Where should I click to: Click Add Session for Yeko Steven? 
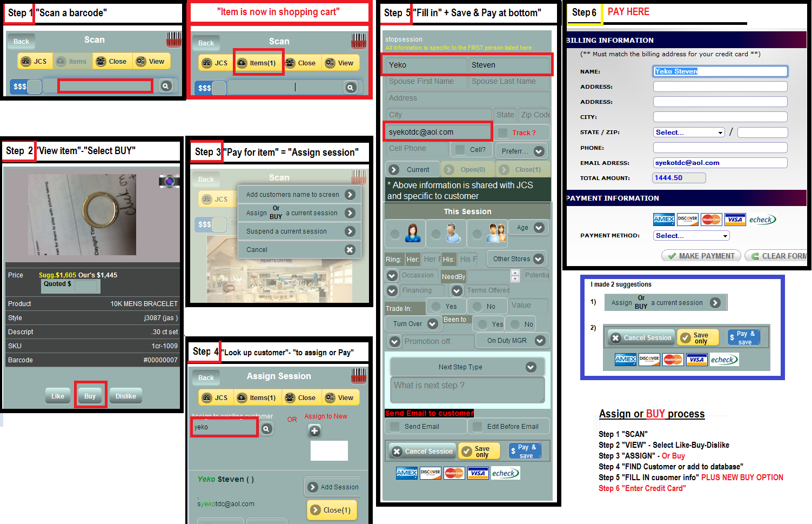[x=333, y=487]
